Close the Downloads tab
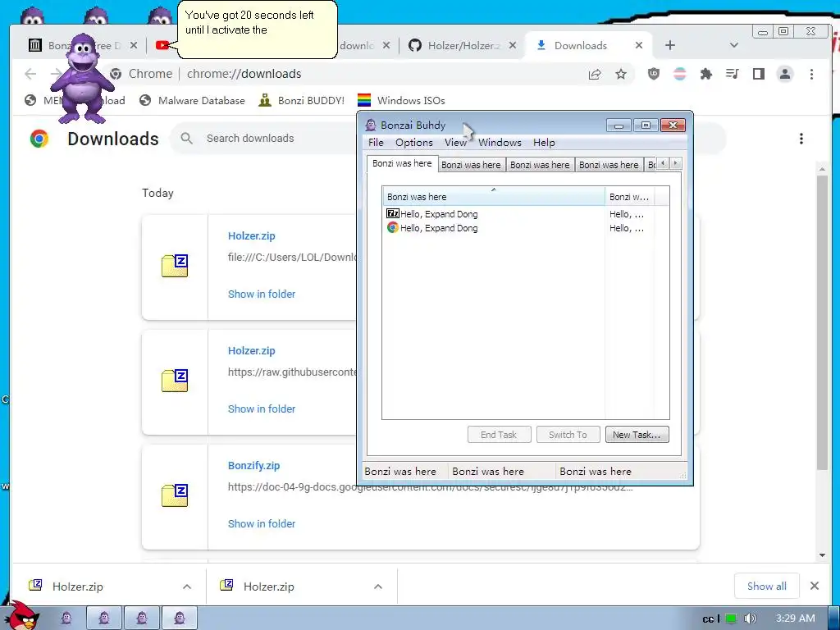The height and width of the screenshot is (630, 840). tap(638, 46)
